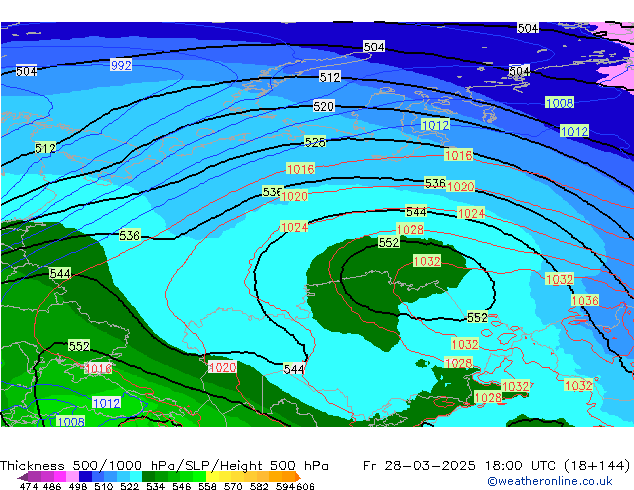Click the purple arrow tip of the legend
This screenshot has height=490, width=634.
(x=23, y=477)
